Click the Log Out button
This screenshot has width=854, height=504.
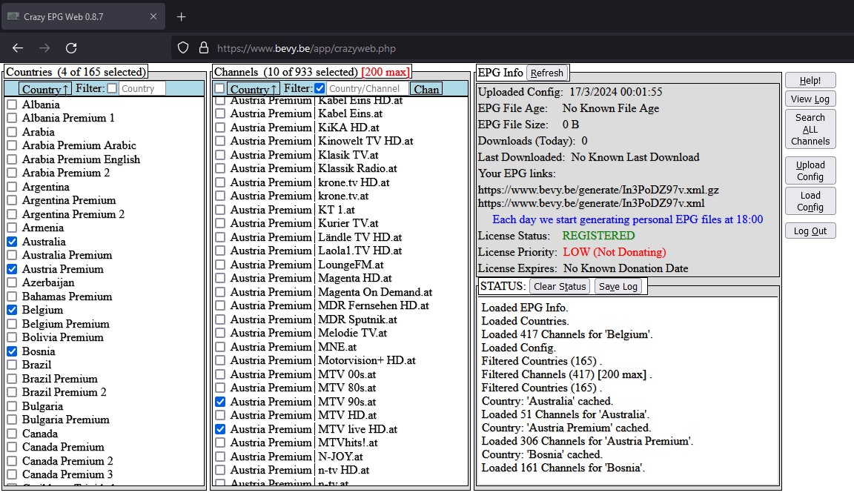click(x=810, y=231)
